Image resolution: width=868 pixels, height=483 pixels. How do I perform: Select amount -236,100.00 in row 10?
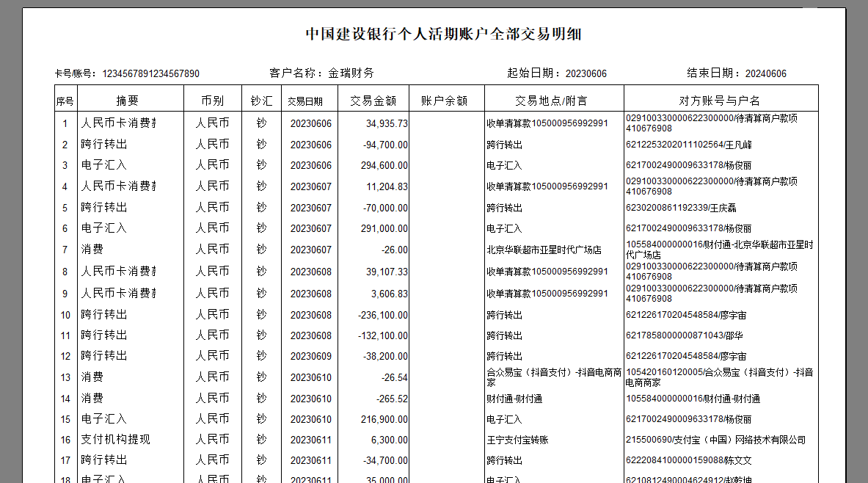(383, 315)
